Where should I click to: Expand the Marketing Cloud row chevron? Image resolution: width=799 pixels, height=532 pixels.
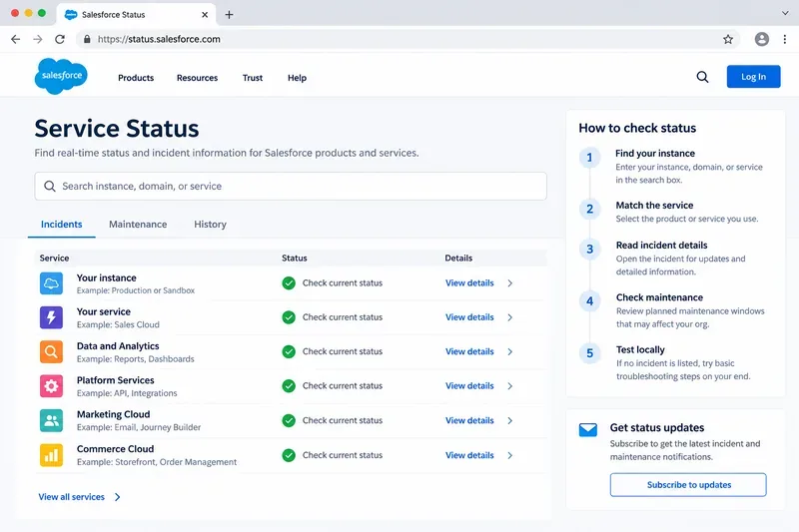(x=510, y=420)
